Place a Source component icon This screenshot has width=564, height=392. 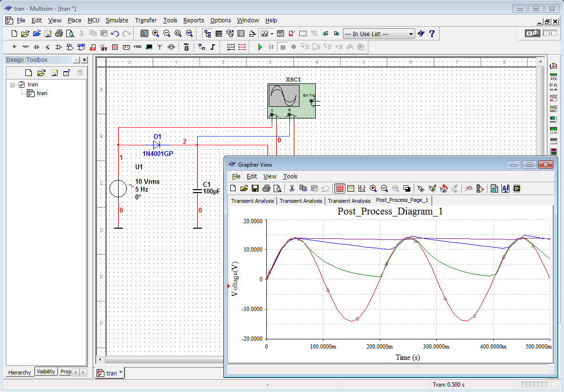(14, 47)
